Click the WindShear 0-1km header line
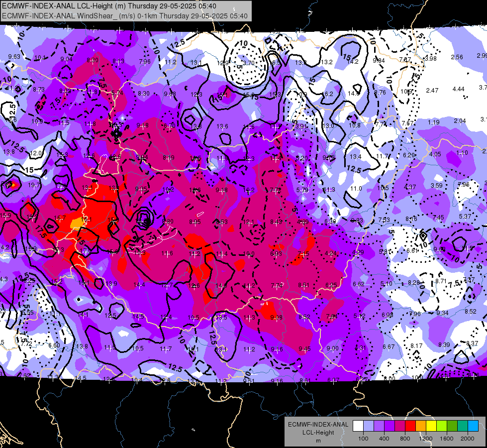This screenshot has width=487, height=448. click(124, 16)
